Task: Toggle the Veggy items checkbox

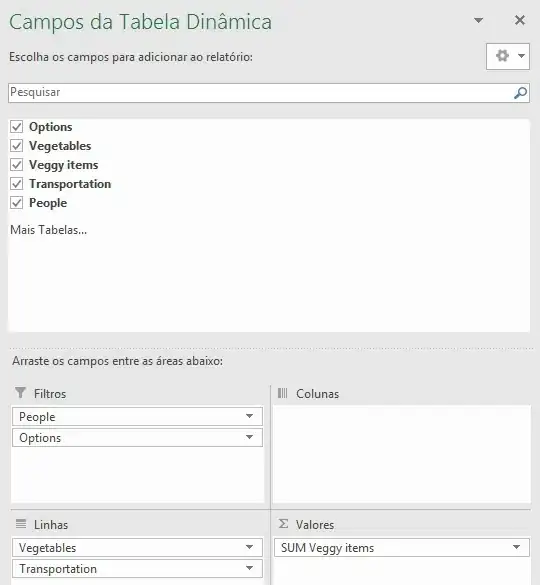Action: click(x=16, y=165)
